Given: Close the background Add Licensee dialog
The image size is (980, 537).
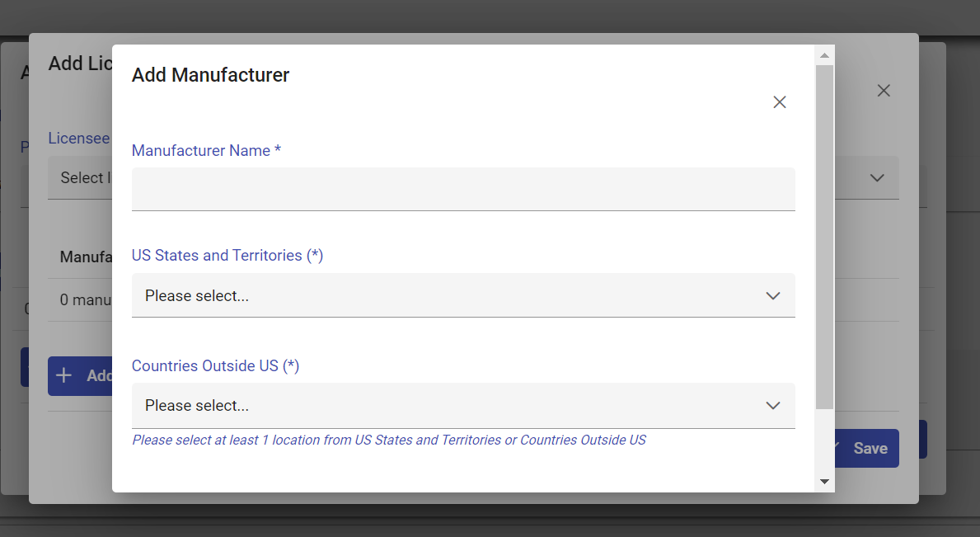Looking at the screenshot, I should [x=884, y=91].
